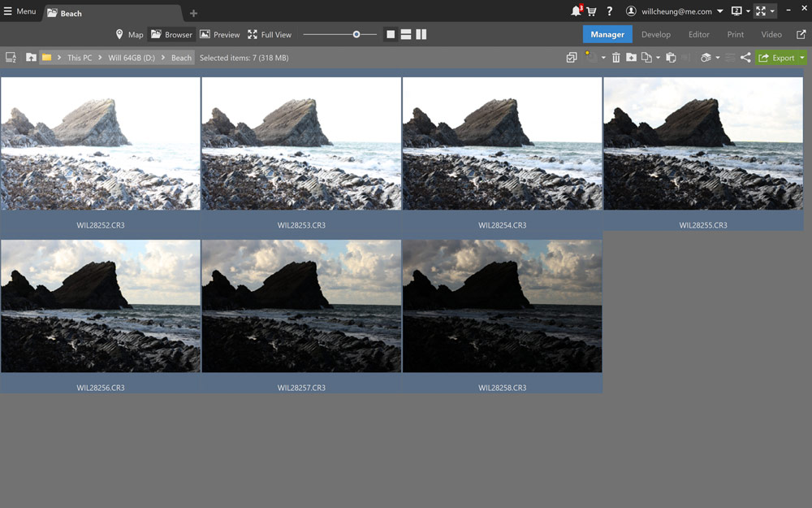Switch to Preview mode

pos(219,34)
